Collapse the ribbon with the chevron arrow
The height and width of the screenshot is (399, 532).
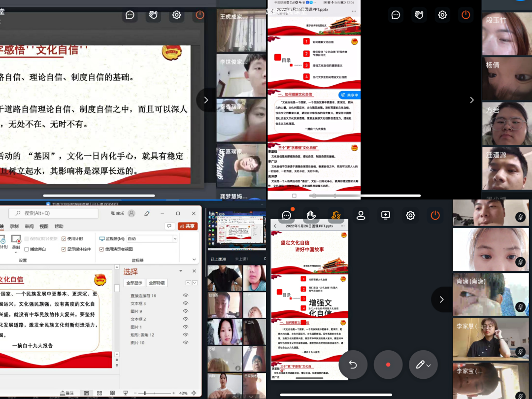[x=195, y=260]
